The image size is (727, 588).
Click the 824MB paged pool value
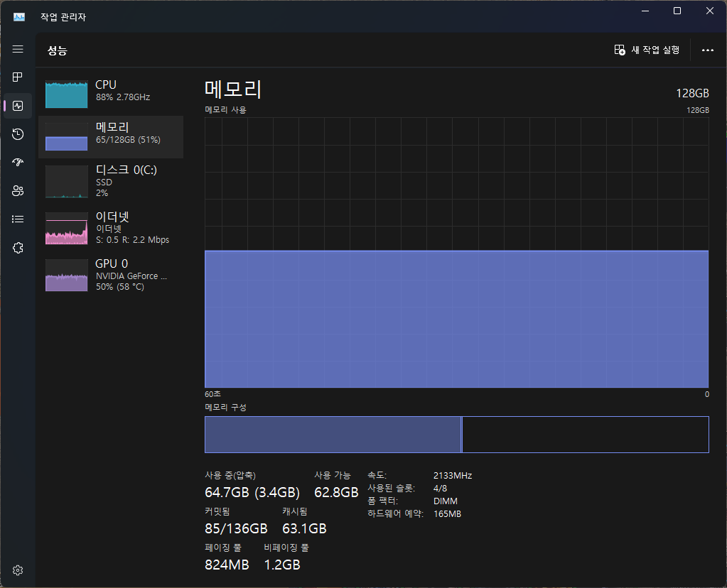point(227,565)
